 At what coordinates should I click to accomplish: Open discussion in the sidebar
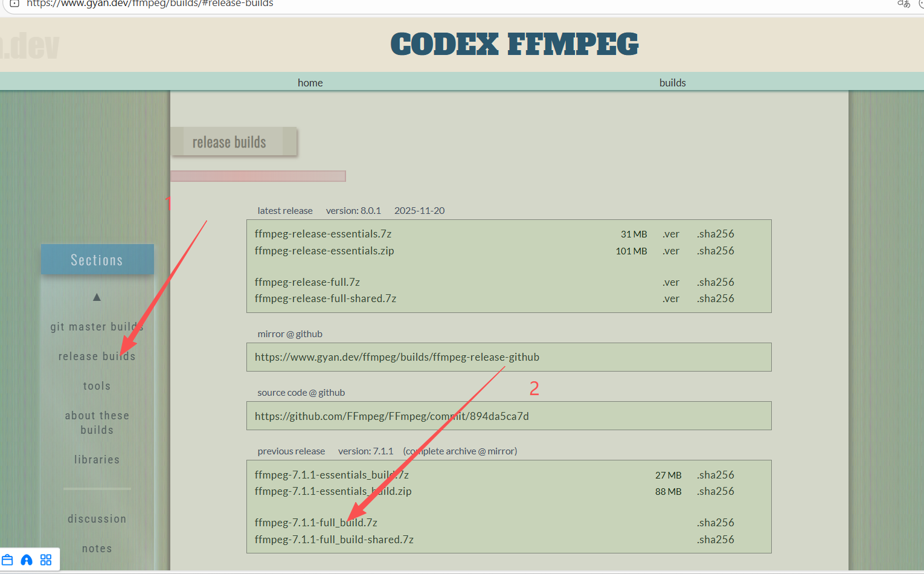coord(97,519)
